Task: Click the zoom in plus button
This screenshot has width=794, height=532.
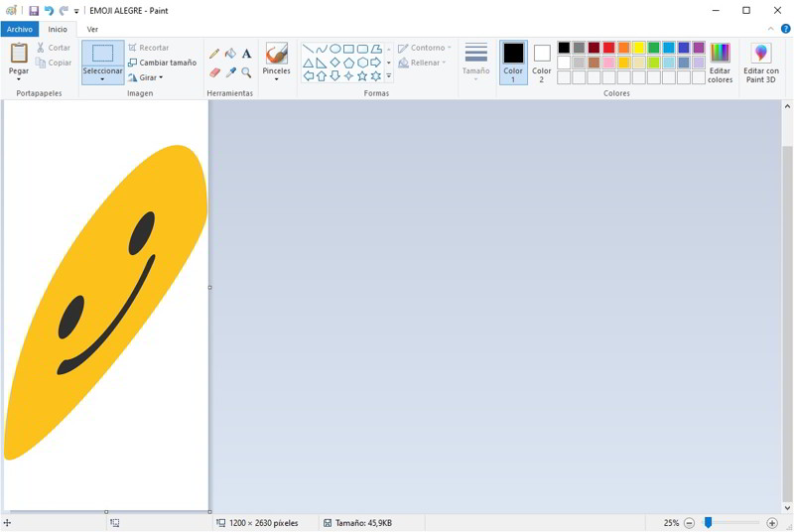Action: pos(772,523)
